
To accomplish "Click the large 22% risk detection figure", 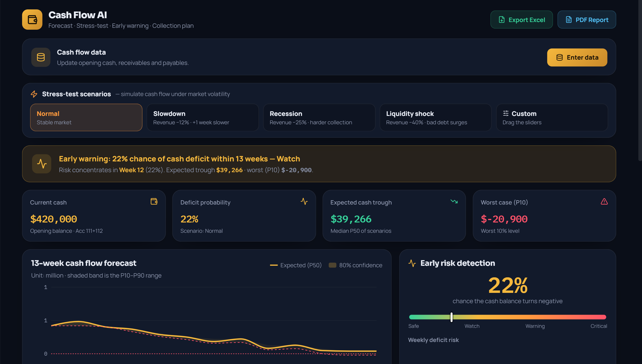I will pyautogui.click(x=508, y=285).
